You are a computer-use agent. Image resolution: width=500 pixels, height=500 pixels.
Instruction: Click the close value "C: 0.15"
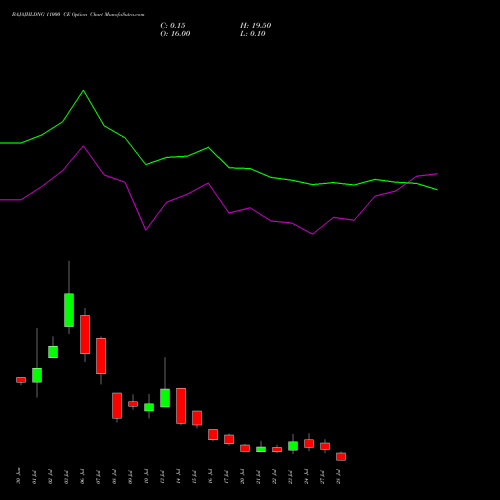(173, 26)
